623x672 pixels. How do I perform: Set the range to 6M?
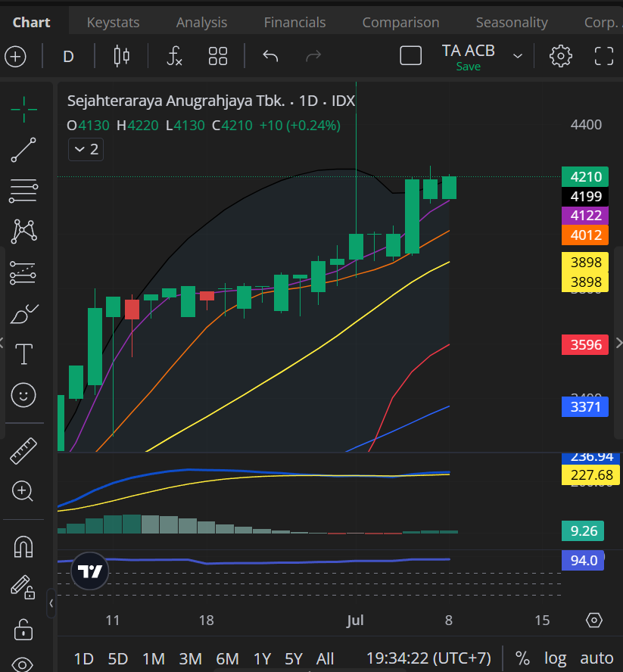tap(227, 658)
